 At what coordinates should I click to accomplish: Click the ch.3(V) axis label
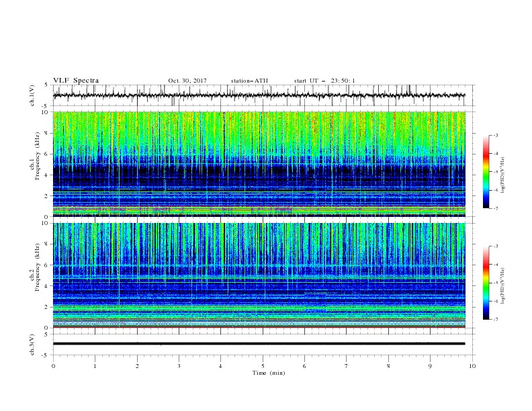(x=32, y=345)
